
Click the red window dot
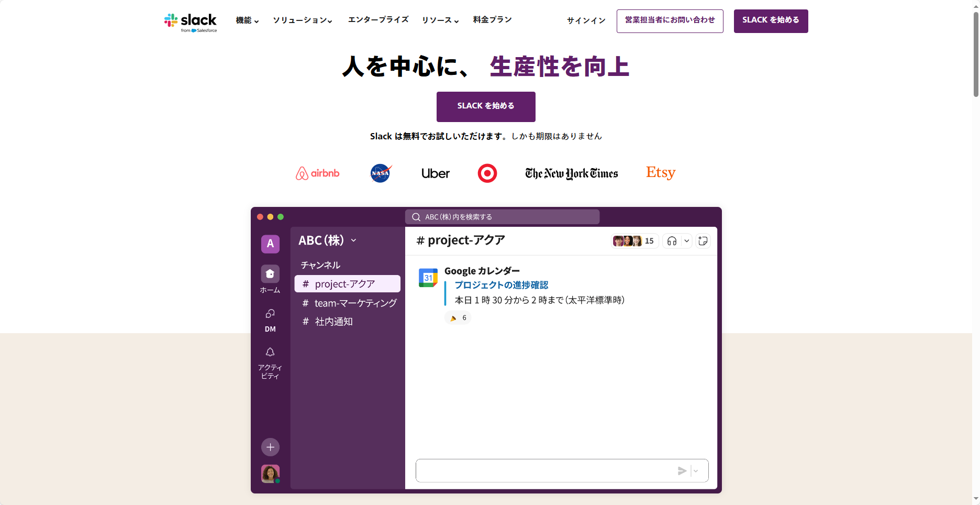(260, 217)
